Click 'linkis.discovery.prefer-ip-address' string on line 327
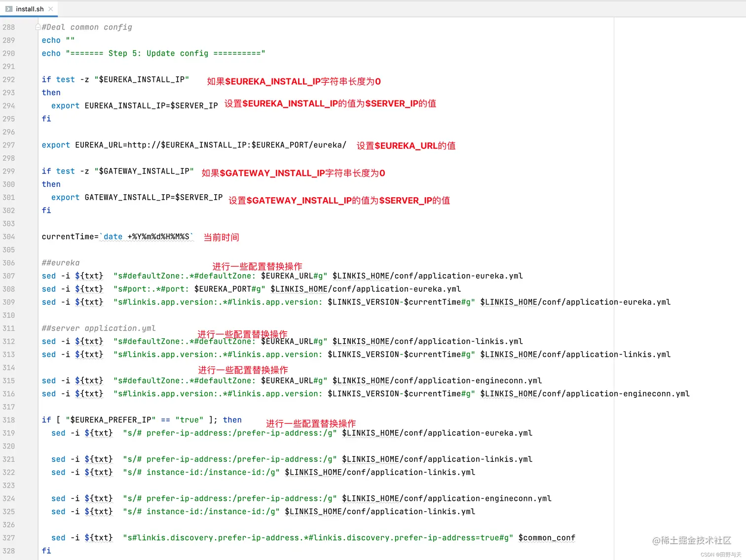Image resolution: width=746 pixels, height=560 pixels. pyautogui.click(x=318, y=538)
